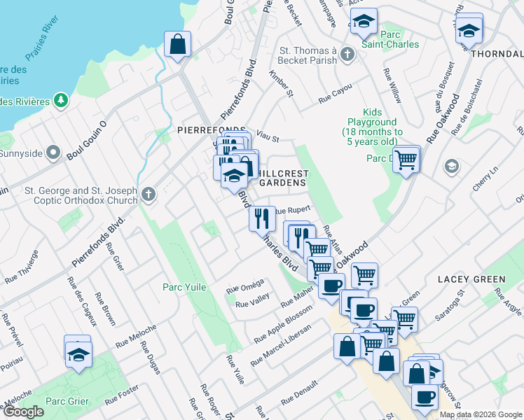Click the Parc Saint-Charles label
This screenshot has width=524, height=420.
coord(390,39)
